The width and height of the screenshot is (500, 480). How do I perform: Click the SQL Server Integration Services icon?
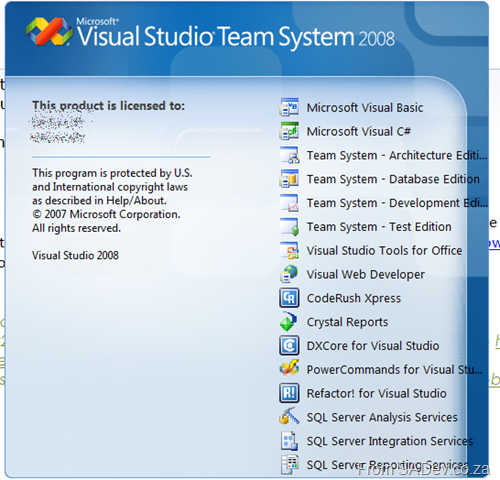pyautogui.click(x=289, y=440)
